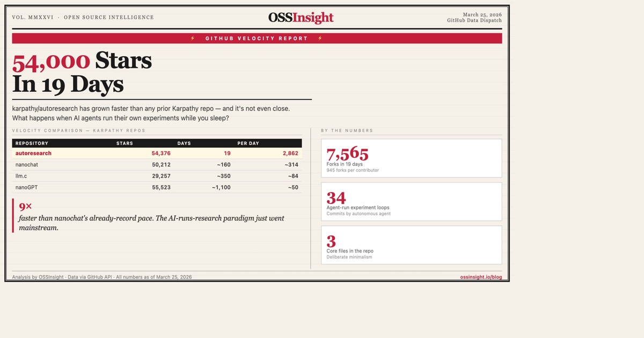Select the 7,565 forks stat card
Viewport: 644px width, 338px height.
tap(411, 158)
